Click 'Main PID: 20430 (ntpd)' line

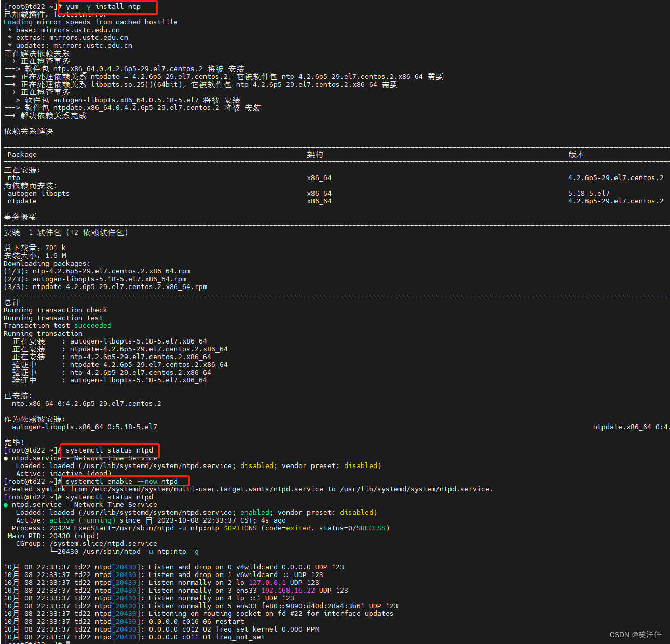point(53,536)
